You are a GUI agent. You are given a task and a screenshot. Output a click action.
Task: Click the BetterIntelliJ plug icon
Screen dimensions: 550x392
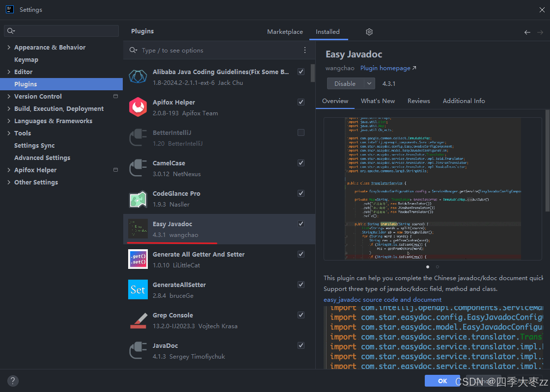(x=138, y=138)
